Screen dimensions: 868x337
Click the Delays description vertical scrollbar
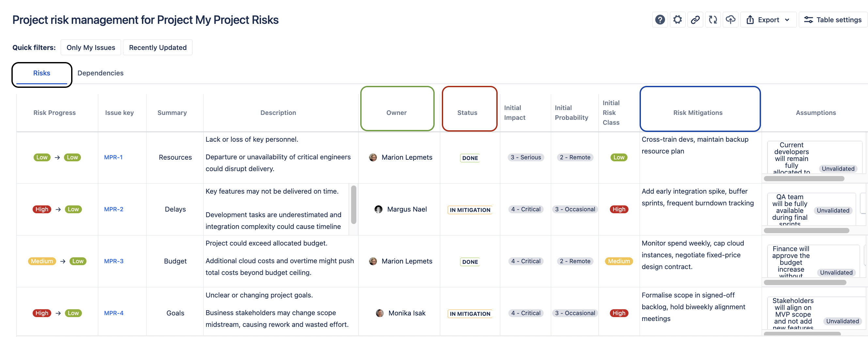[353, 205]
